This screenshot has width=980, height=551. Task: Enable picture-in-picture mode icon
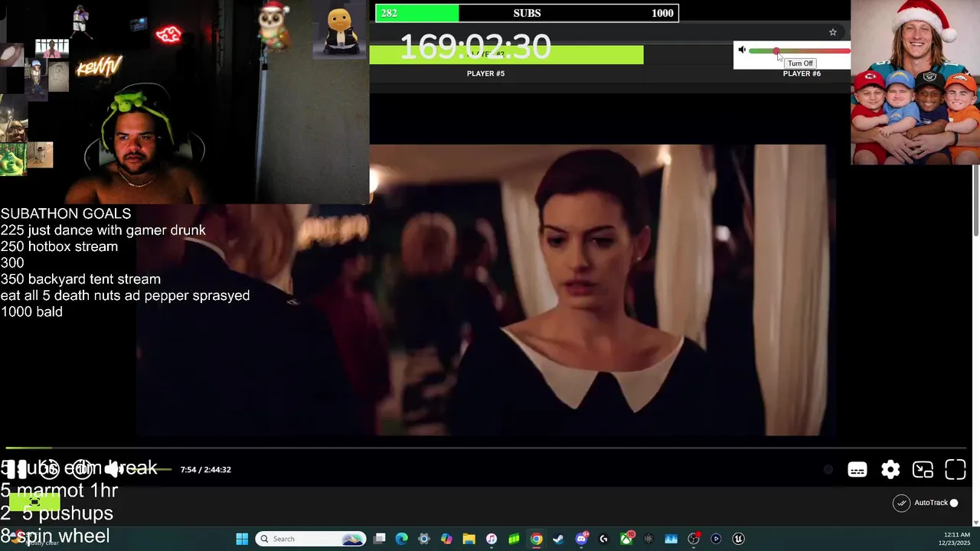click(x=923, y=470)
